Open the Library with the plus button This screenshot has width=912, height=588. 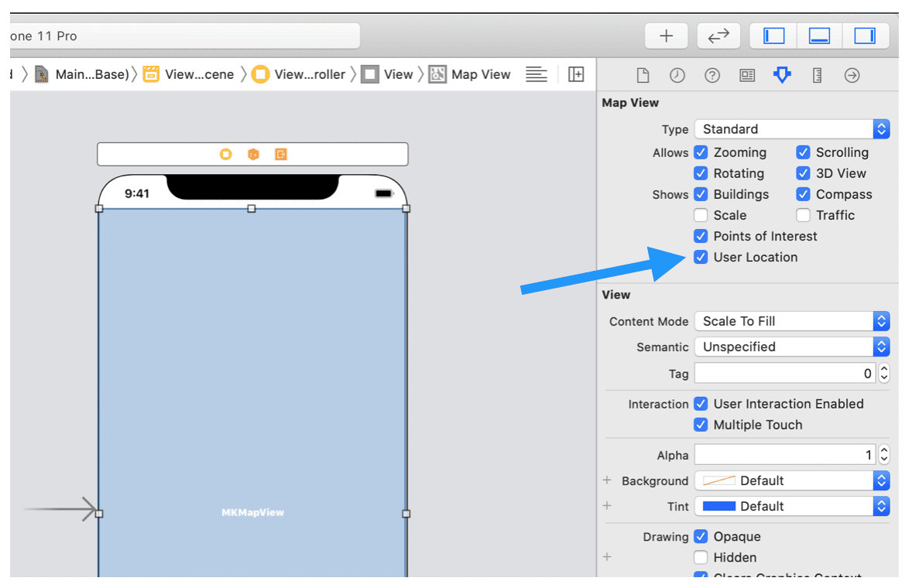[666, 36]
